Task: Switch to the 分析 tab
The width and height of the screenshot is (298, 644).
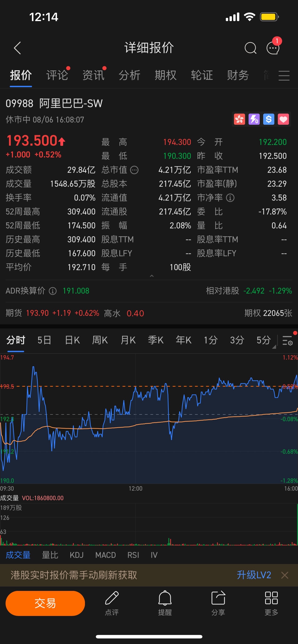Action: 129,75
